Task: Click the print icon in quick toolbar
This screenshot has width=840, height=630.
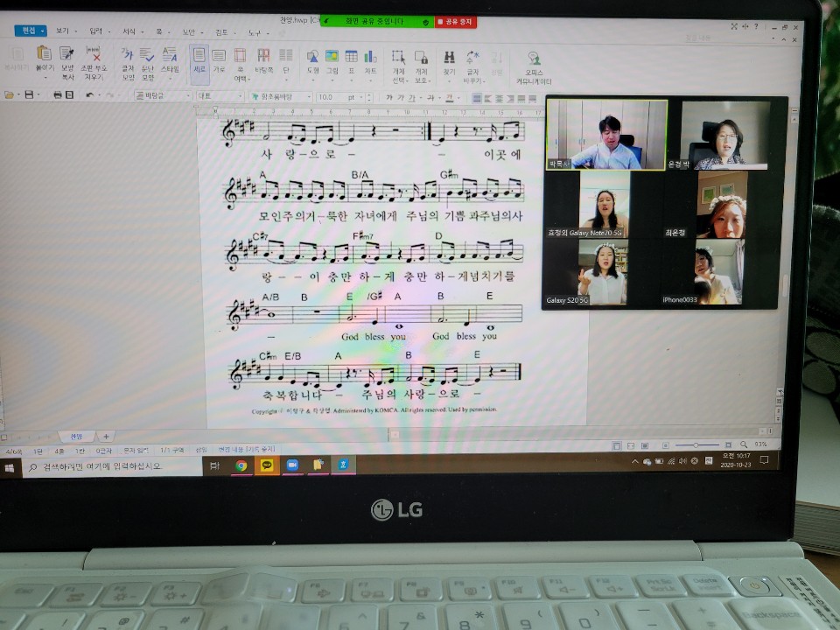Action: coord(58,95)
